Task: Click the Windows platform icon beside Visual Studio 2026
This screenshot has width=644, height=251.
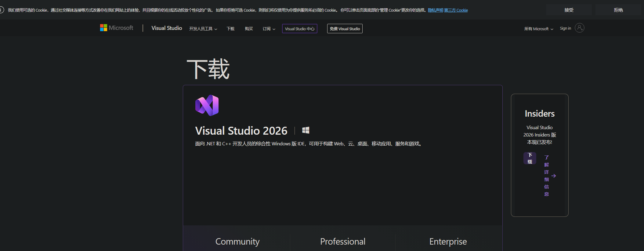Action: [x=306, y=130]
